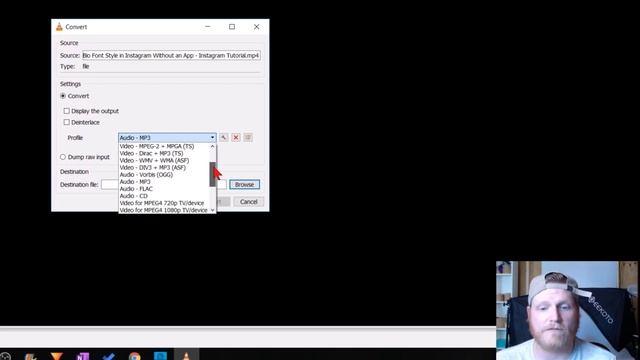Screen dimensions: 640x360
Task: Click the profile list scroll up arrow
Action: pos(212,146)
